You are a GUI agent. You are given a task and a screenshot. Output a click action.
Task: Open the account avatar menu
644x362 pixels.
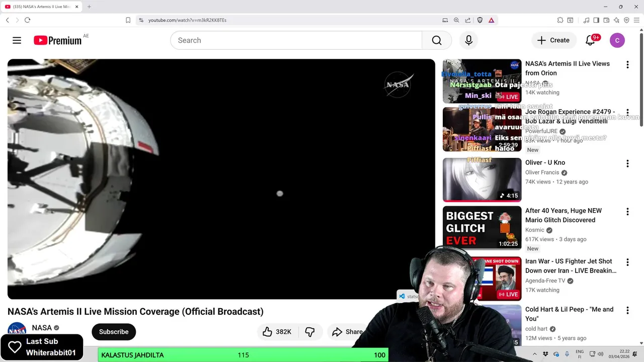coord(617,40)
